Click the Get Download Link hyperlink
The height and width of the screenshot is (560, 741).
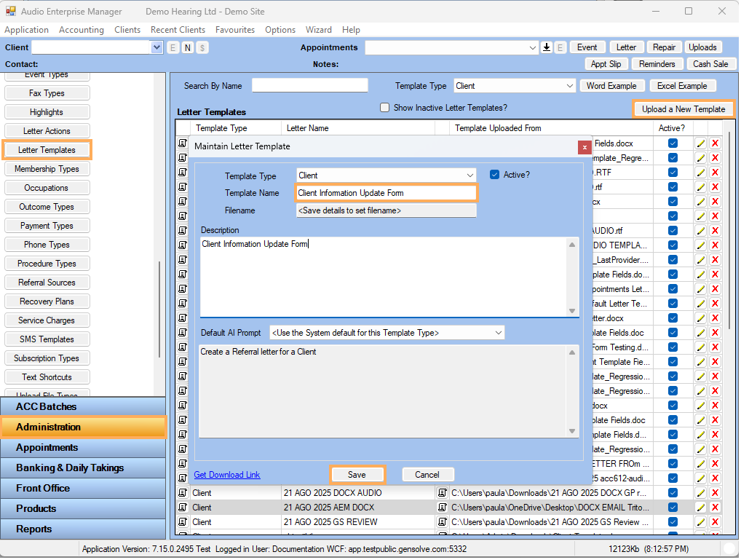coord(226,475)
